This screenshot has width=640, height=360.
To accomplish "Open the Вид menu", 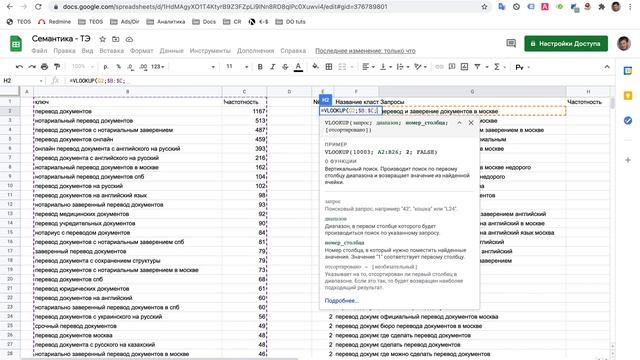I will point(87,51).
